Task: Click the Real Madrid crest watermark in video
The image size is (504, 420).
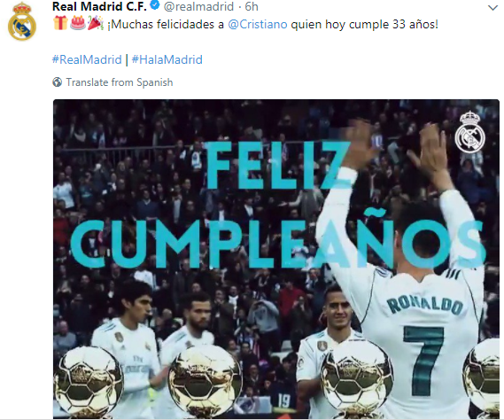Action: pos(470,132)
